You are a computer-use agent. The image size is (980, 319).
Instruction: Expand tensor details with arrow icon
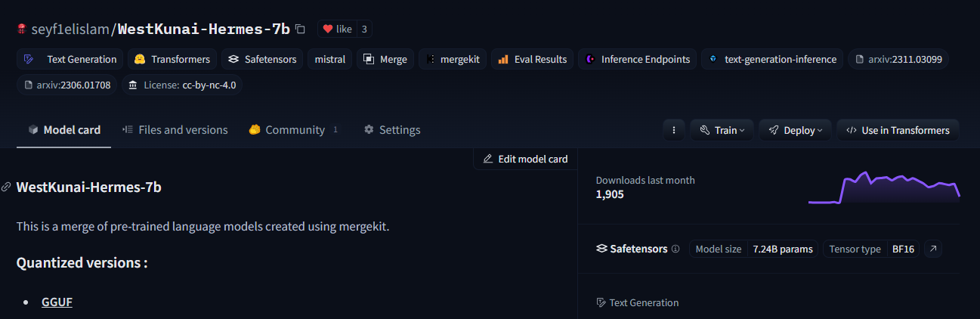click(933, 249)
